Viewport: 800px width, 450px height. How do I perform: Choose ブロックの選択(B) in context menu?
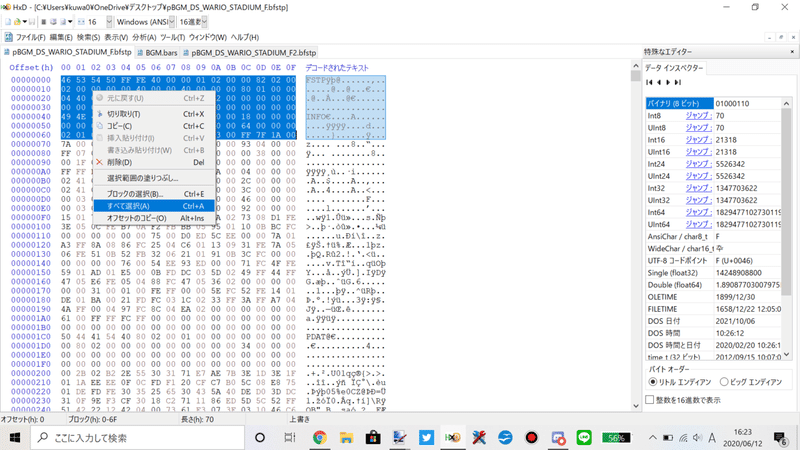pos(154,194)
